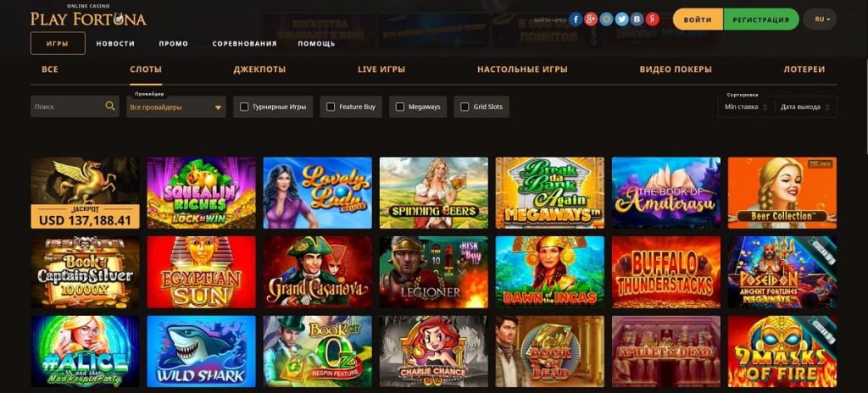Sign in with the Twitter icon
Viewport: 868px width, 393px height.
pyautogui.click(x=621, y=19)
